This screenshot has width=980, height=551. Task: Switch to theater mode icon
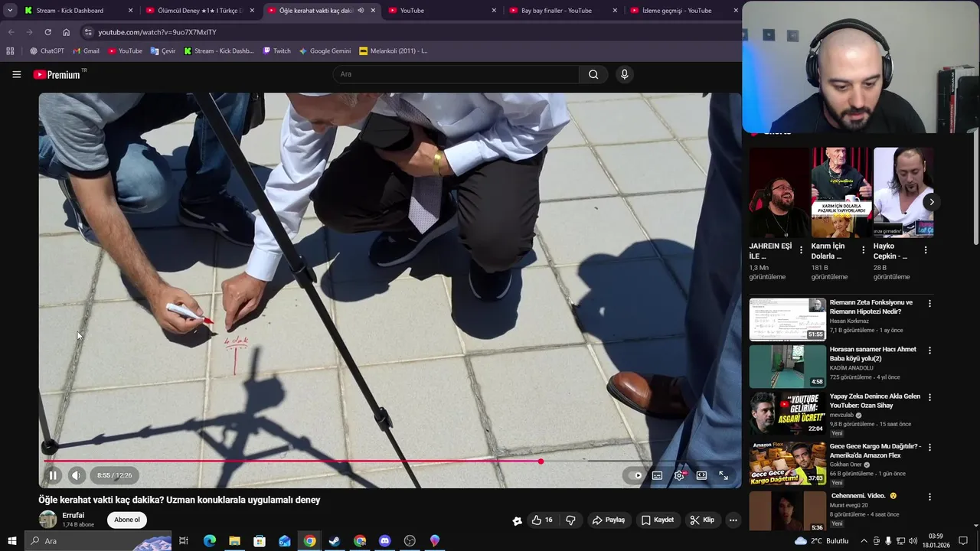click(701, 475)
